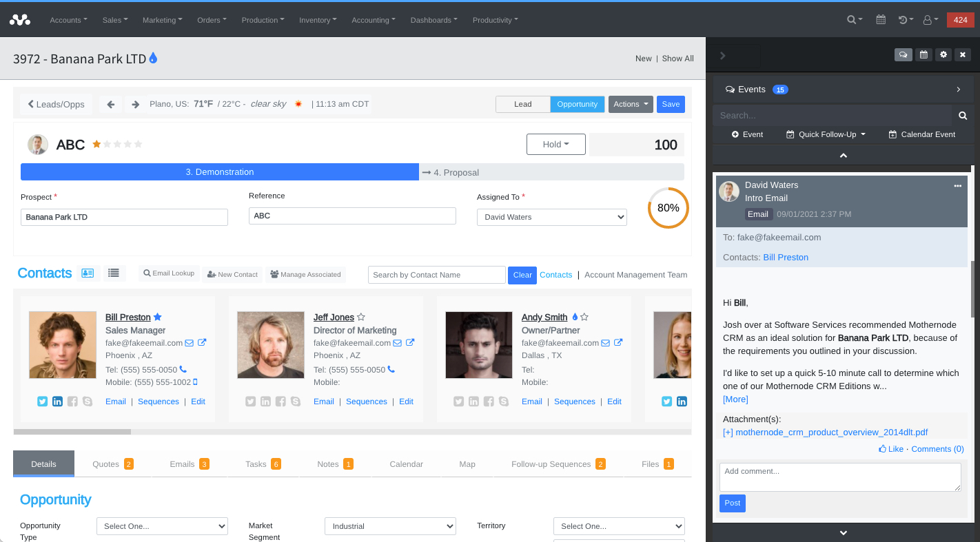This screenshot has height=542, width=980.
Task: Toggle record to Lead
Action: point(522,104)
